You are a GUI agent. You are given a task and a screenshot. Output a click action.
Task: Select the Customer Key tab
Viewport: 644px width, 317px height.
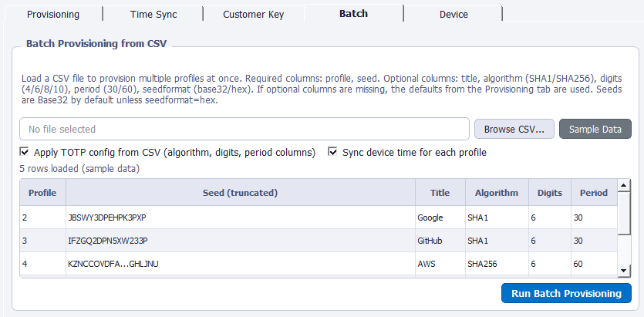point(253,14)
